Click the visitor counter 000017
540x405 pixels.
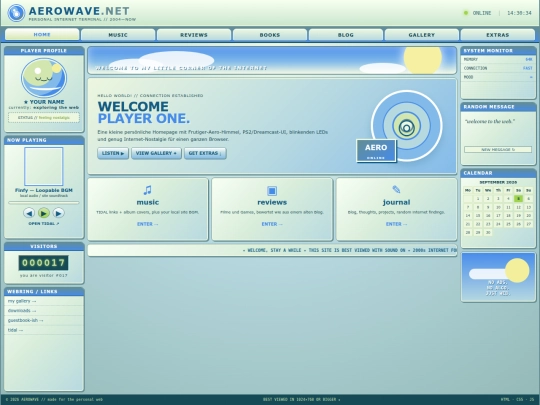point(43,263)
